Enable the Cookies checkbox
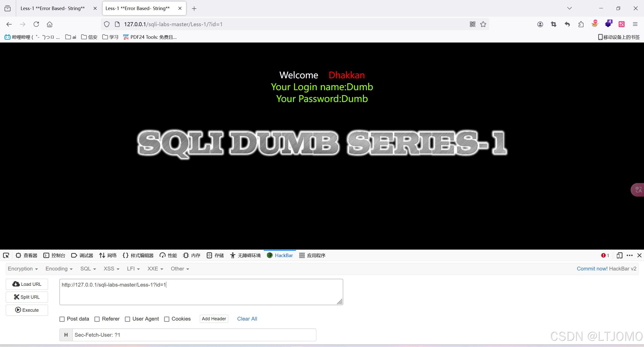The image size is (644, 347). click(x=167, y=319)
